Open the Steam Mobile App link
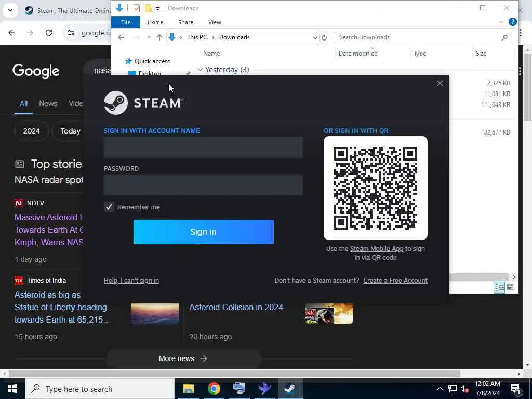Viewport: 532px width, 399px height. point(377,249)
